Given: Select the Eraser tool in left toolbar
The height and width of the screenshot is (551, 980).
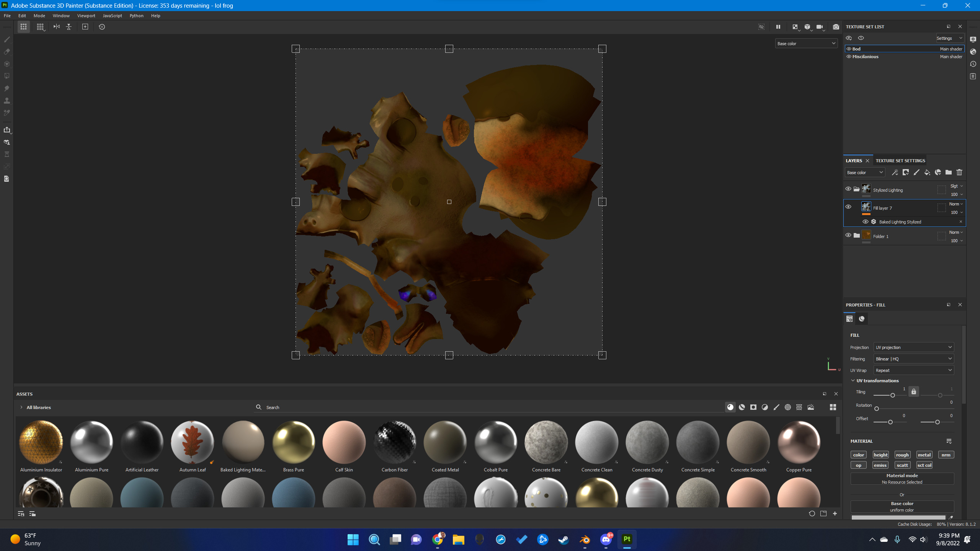Looking at the screenshot, I should pyautogui.click(x=7, y=52).
